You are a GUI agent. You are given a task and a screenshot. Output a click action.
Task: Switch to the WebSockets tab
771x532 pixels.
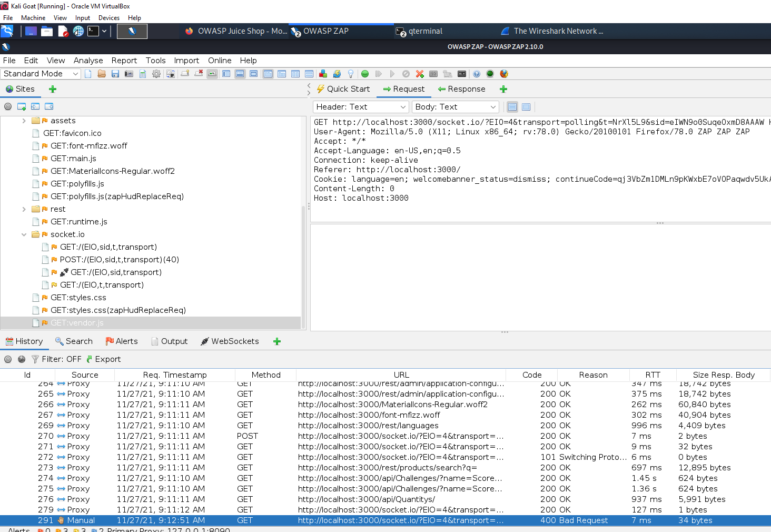pyautogui.click(x=230, y=341)
